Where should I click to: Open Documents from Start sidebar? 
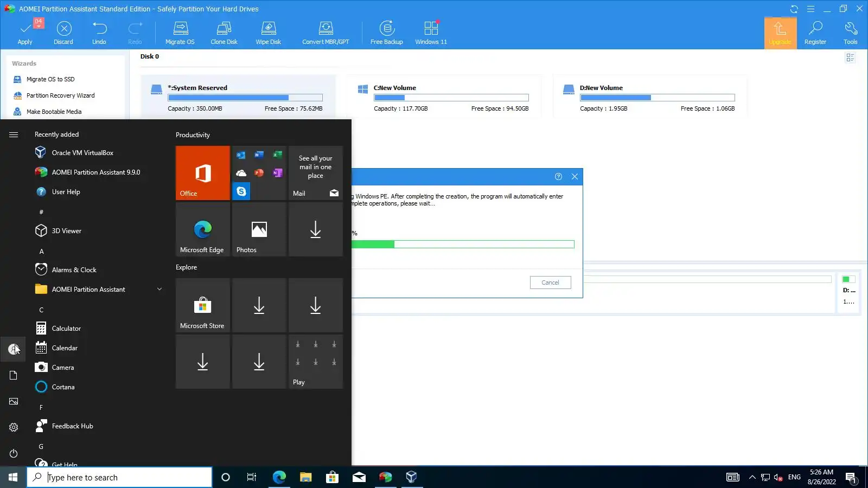(x=14, y=375)
